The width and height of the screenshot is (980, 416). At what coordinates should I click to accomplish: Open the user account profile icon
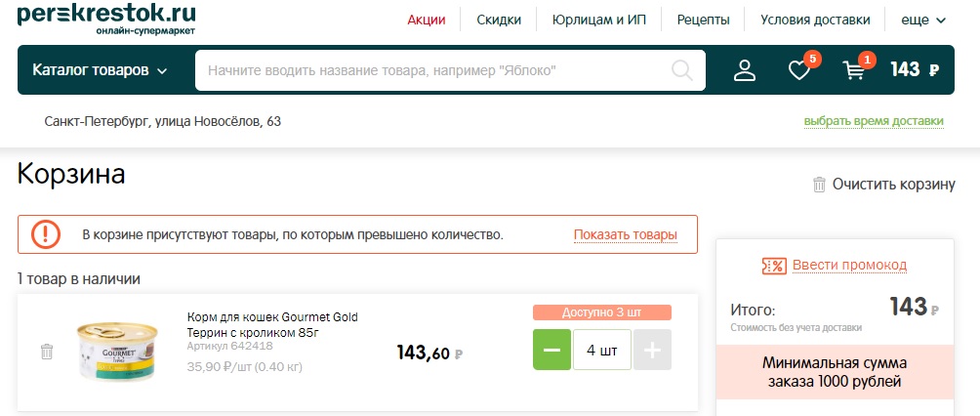click(x=745, y=70)
